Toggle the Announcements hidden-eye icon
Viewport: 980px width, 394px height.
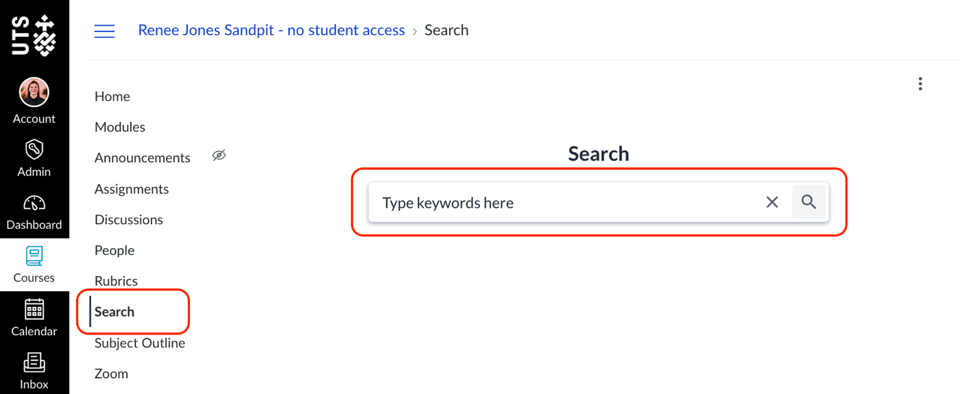click(x=219, y=156)
